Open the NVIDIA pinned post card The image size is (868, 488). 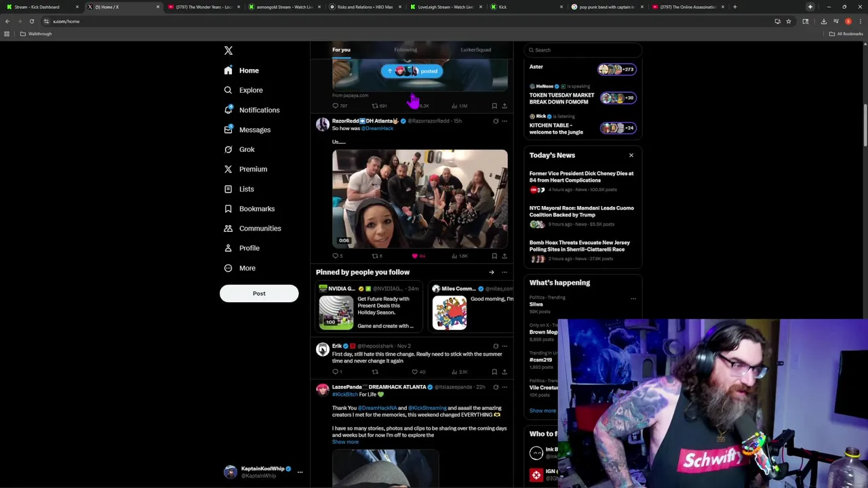point(370,308)
